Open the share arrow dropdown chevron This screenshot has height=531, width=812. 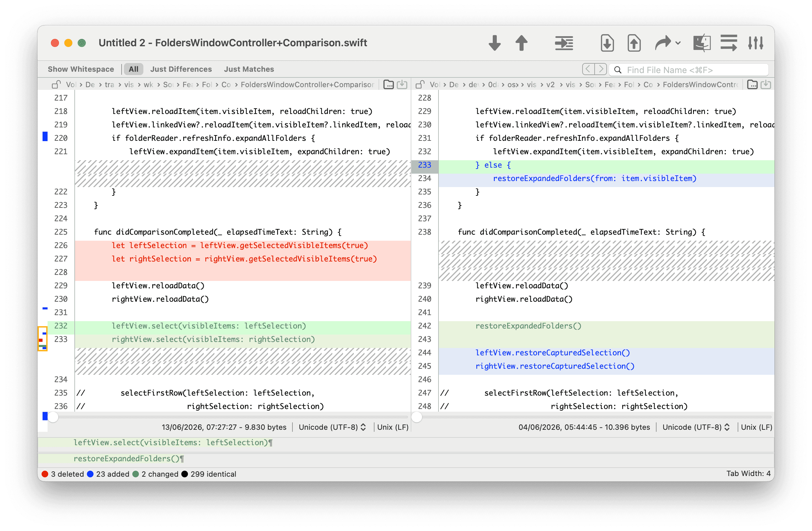point(678,43)
